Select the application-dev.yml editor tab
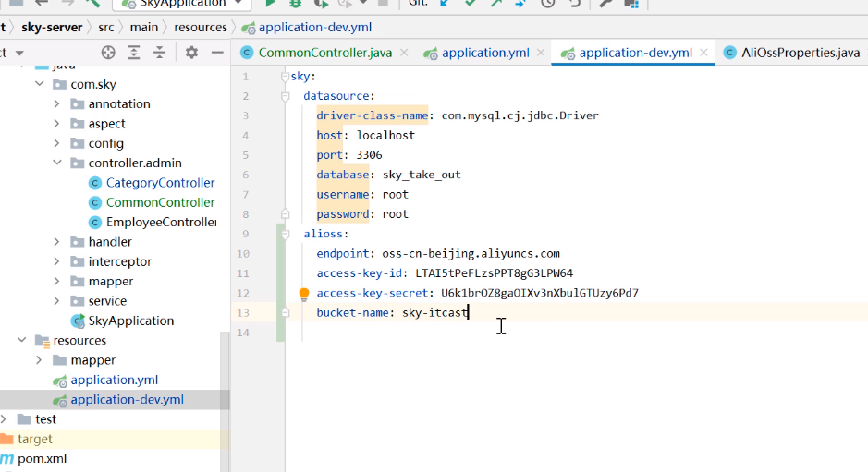Image resolution: width=868 pixels, height=472 pixels. coord(635,53)
